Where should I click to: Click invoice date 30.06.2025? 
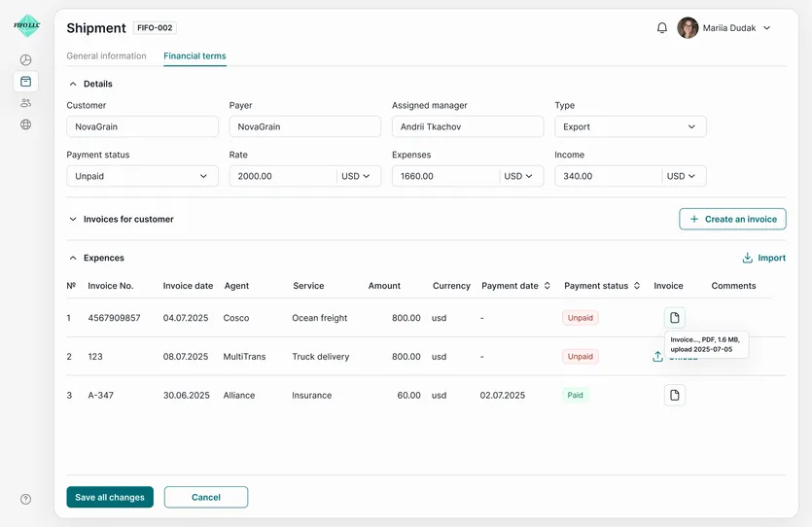pyautogui.click(x=187, y=395)
